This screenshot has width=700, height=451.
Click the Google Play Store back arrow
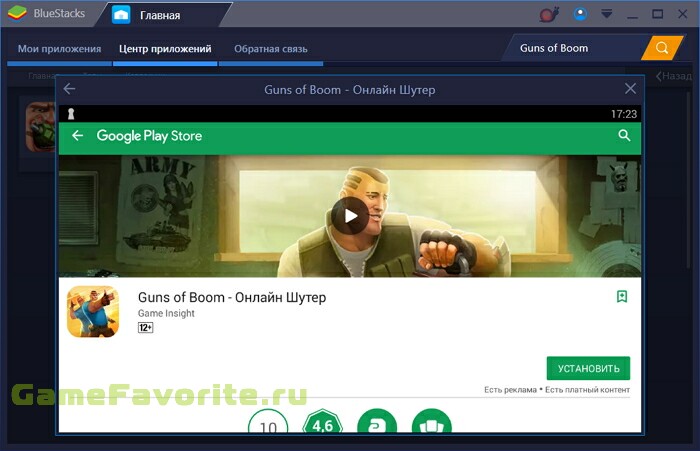point(77,135)
